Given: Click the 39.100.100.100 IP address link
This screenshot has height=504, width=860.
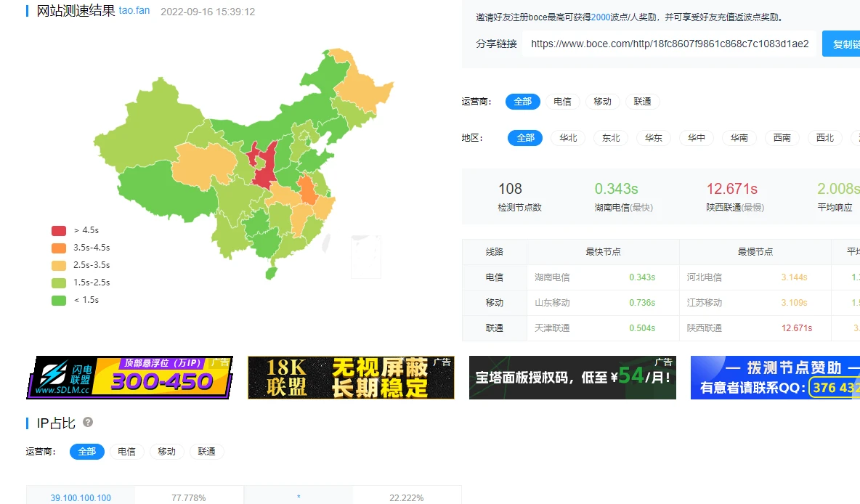Looking at the screenshot, I should (81, 497).
